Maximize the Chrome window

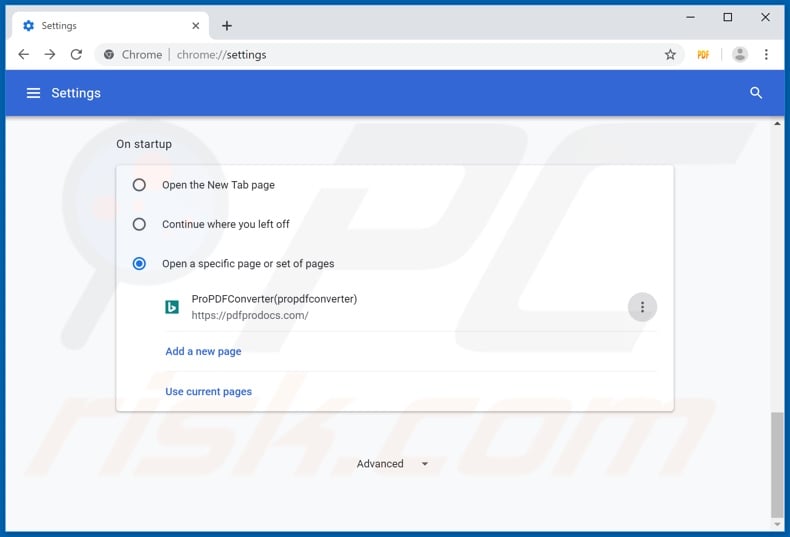[x=728, y=17]
